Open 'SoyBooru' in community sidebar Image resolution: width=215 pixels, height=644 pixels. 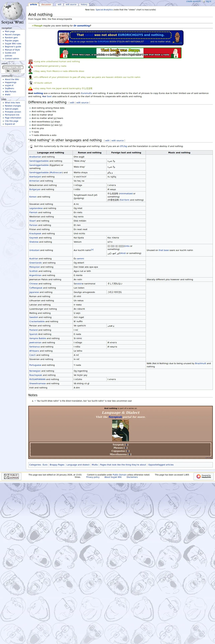click(x=10, y=88)
